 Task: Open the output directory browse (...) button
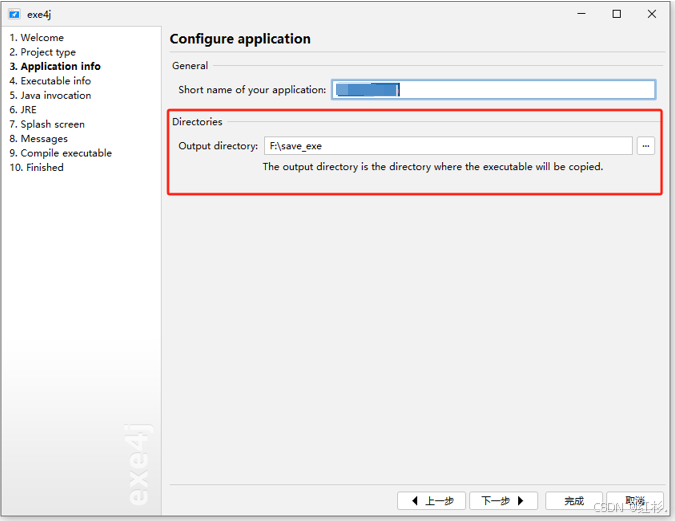click(x=646, y=146)
